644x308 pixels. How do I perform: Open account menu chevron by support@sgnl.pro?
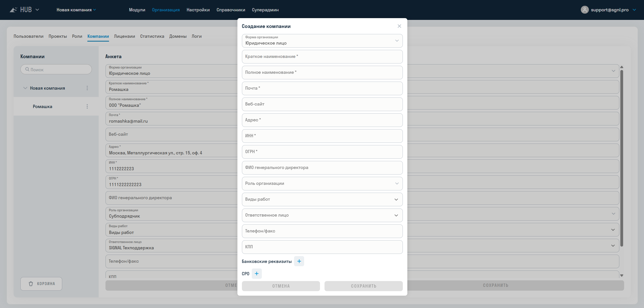(634, 10)
